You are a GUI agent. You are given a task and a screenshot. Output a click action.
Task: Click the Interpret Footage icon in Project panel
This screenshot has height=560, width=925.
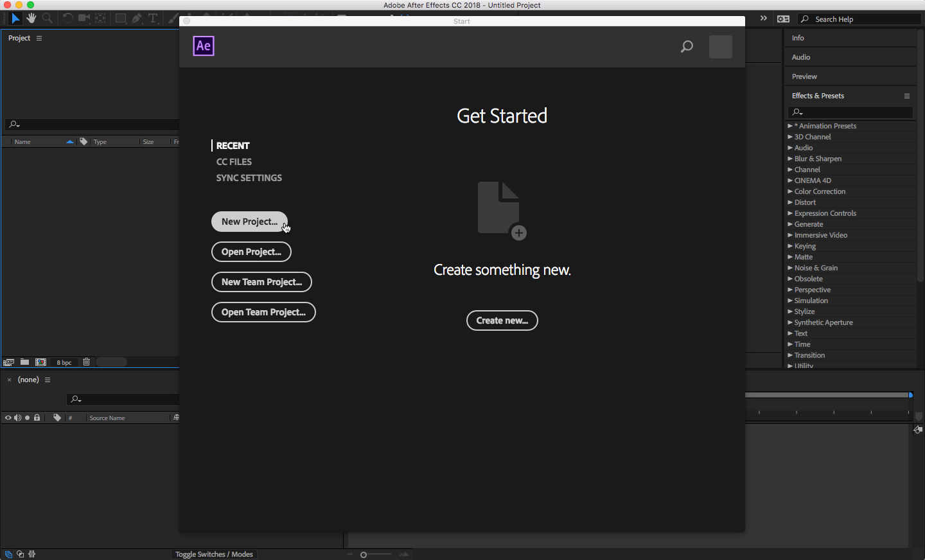click(9, 362)
